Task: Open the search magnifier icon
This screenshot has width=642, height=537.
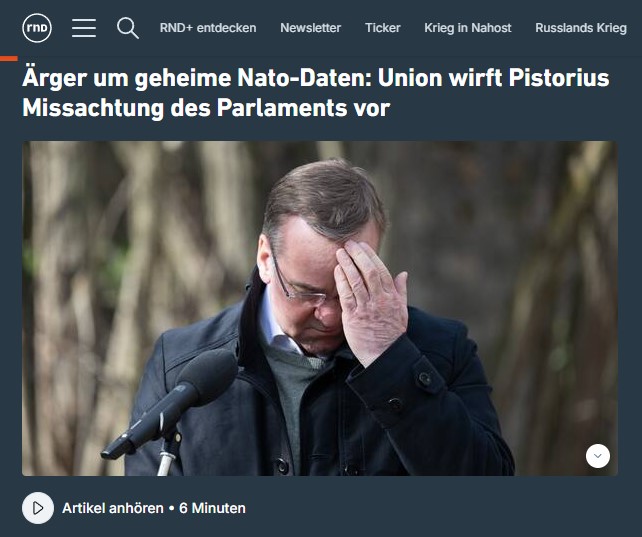Action: coord(128,28)
